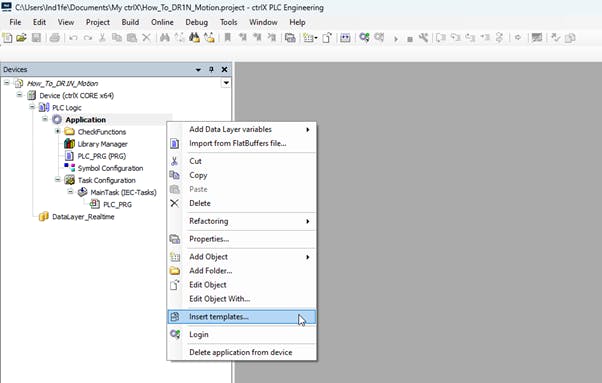602x383 pixels.
Task: Click the binoculars Find toolbar icon
Action: coord(165,38)
